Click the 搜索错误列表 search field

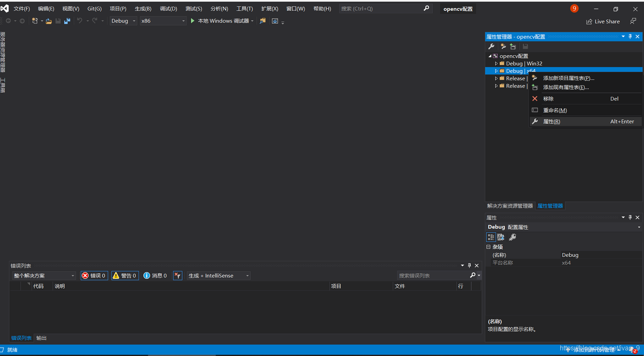[x=433, y=276]
